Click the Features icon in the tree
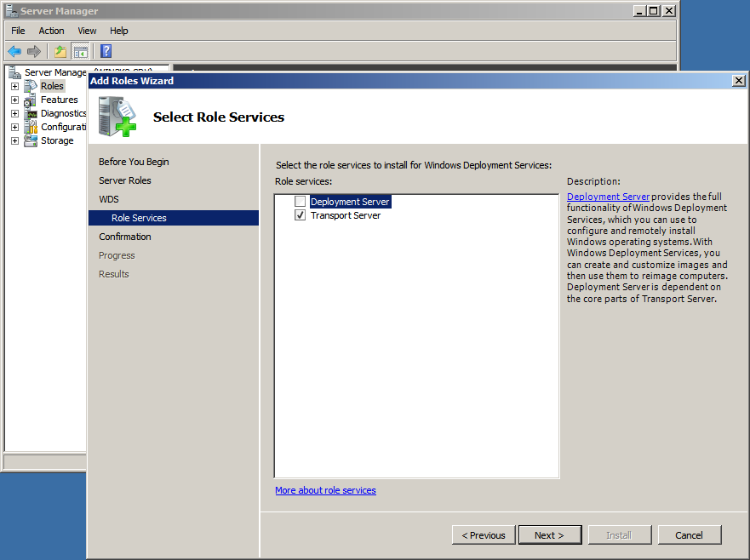The width and height of the screenshot is (750, 560). pos(31,100)
